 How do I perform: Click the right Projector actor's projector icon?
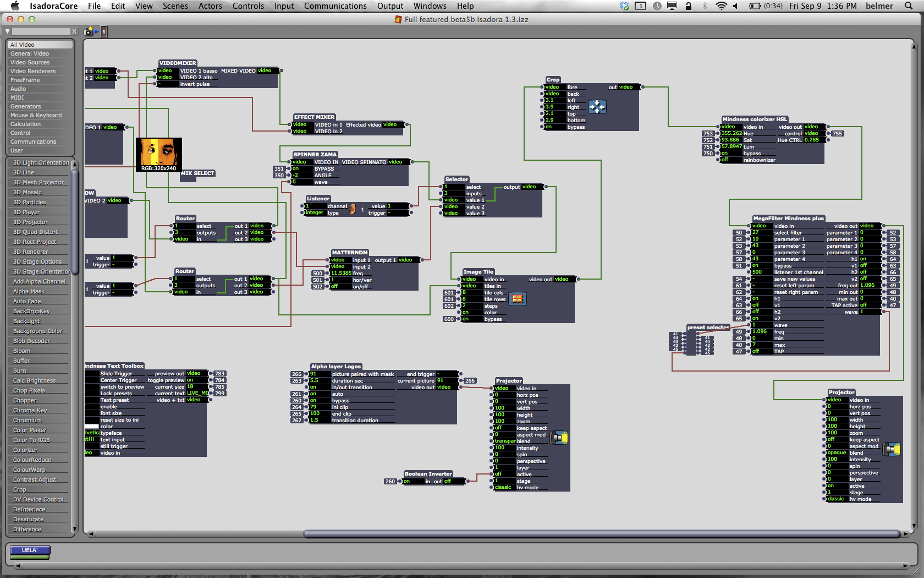click(892, 449)
